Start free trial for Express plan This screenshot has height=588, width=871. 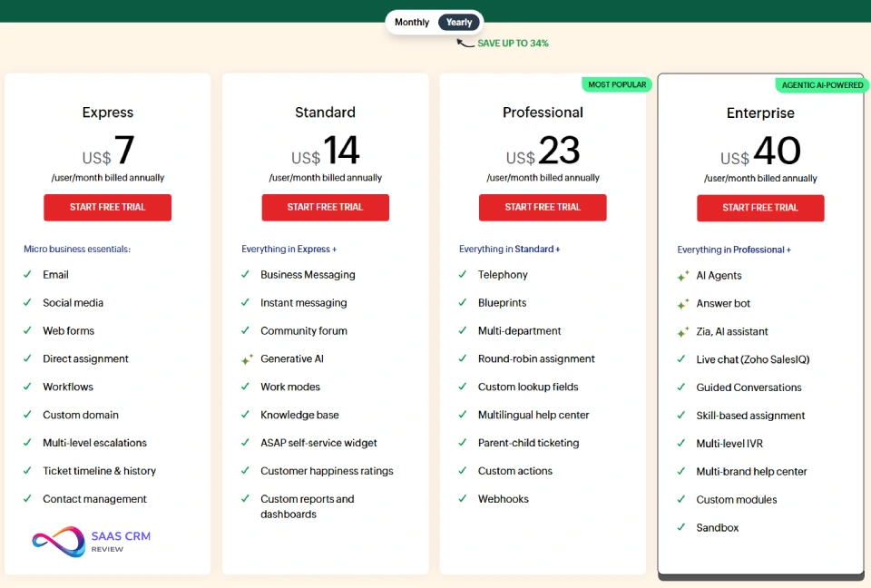pyautogui.click(x=107, y=207)
